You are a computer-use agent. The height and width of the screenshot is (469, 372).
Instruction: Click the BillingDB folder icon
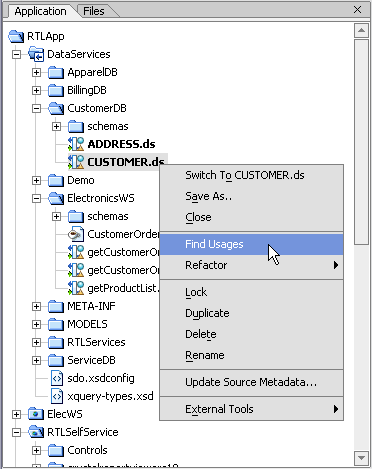point(56,90)
